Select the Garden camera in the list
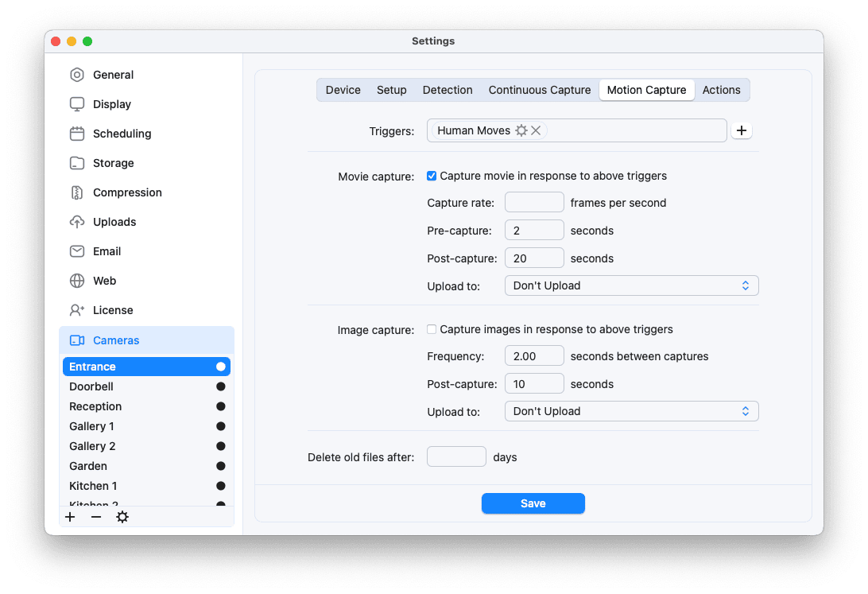 coord(87,466)
